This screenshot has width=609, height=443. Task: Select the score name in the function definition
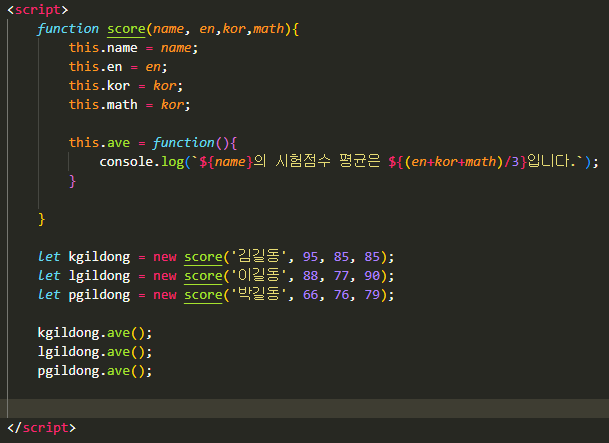pyautogui.click(x=126, y=29)
